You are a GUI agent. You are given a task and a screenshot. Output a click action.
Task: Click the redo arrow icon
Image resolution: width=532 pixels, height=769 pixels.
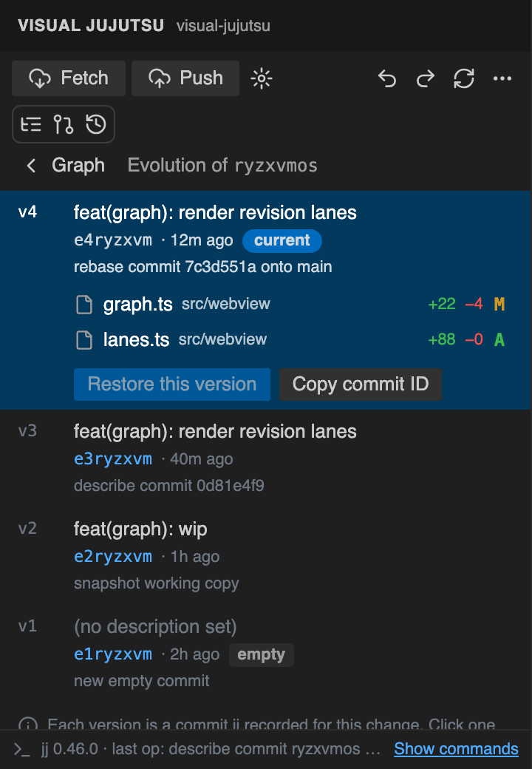coord(425,78)
